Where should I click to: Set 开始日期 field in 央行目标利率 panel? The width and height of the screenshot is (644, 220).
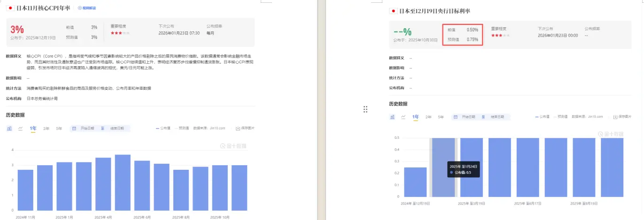(x=468, y=117)
